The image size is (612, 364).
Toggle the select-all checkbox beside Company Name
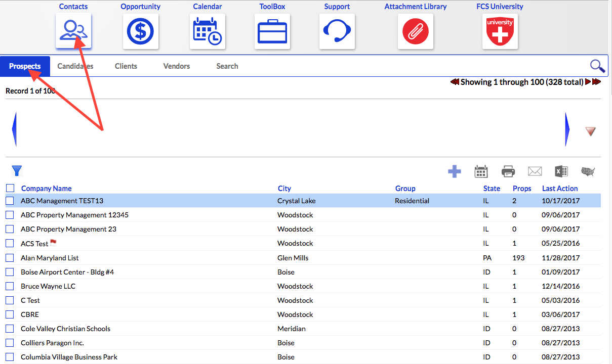coord(10,188)
